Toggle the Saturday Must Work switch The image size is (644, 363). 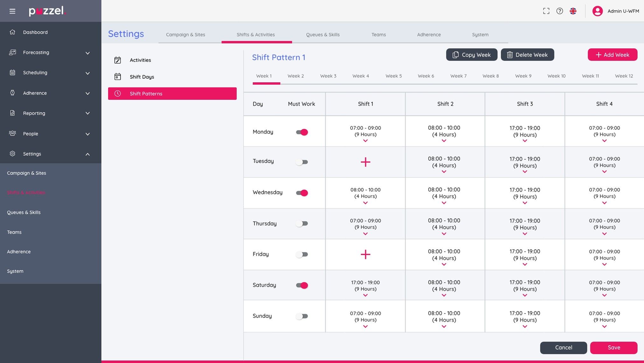point(302,285)
